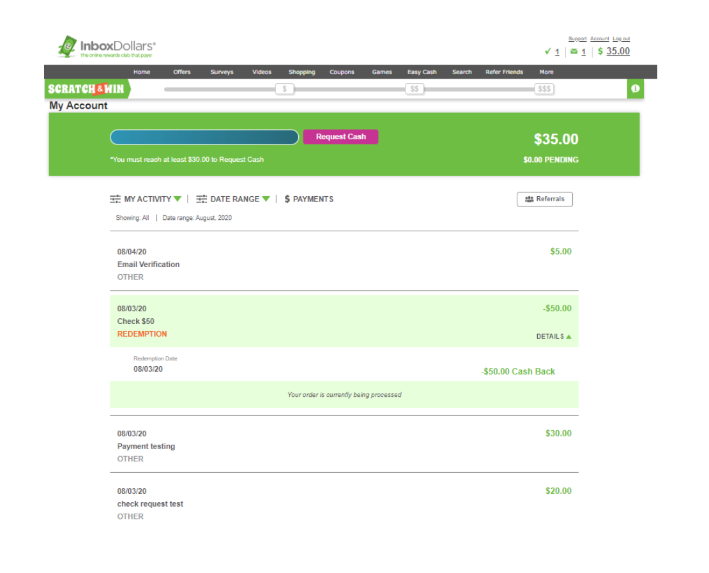The height and width of the screenshot is (573, 709).
Task: Click the My Account heading
Action: click(78, 105)
